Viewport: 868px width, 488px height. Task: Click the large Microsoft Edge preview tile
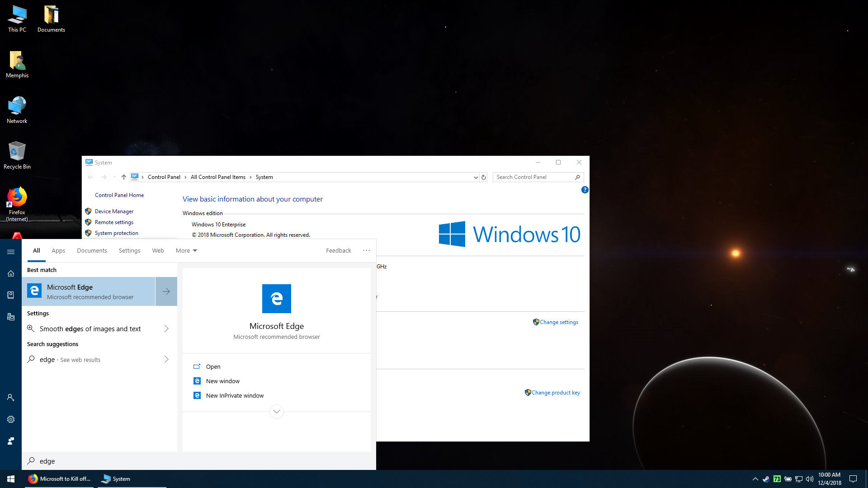[277, 299]
